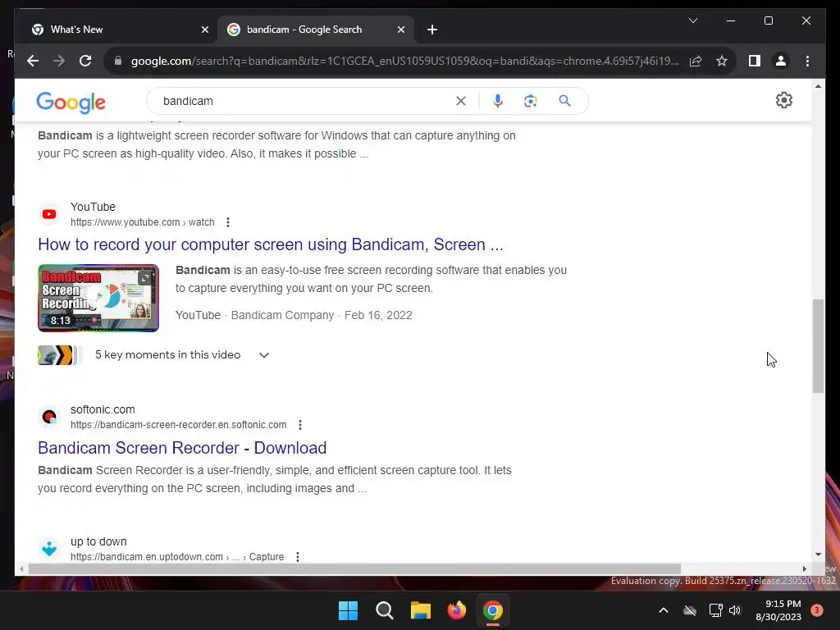Open more options for uptodown result
The image size is (840, 630).
297,557
